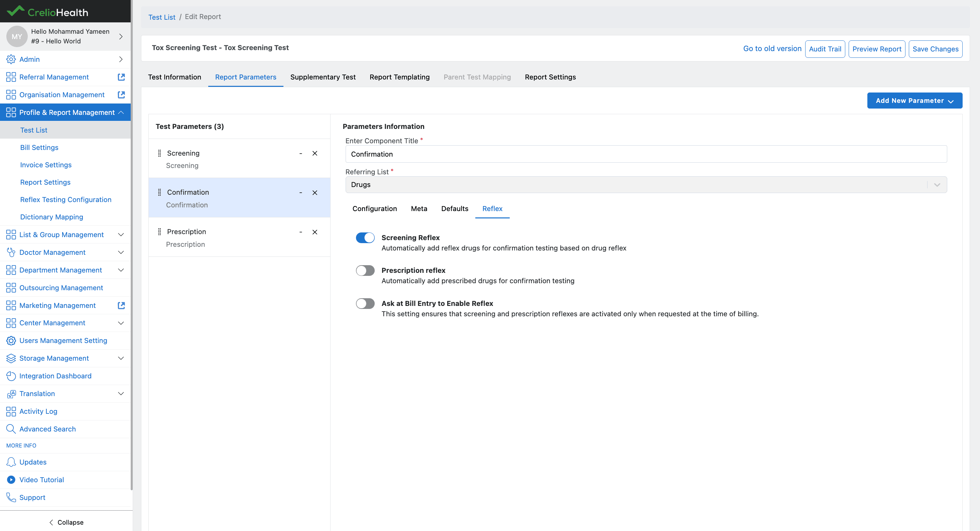980x531 pixels.
Task: Click the Updates bell icon
Action: click(x=11, y=462)
